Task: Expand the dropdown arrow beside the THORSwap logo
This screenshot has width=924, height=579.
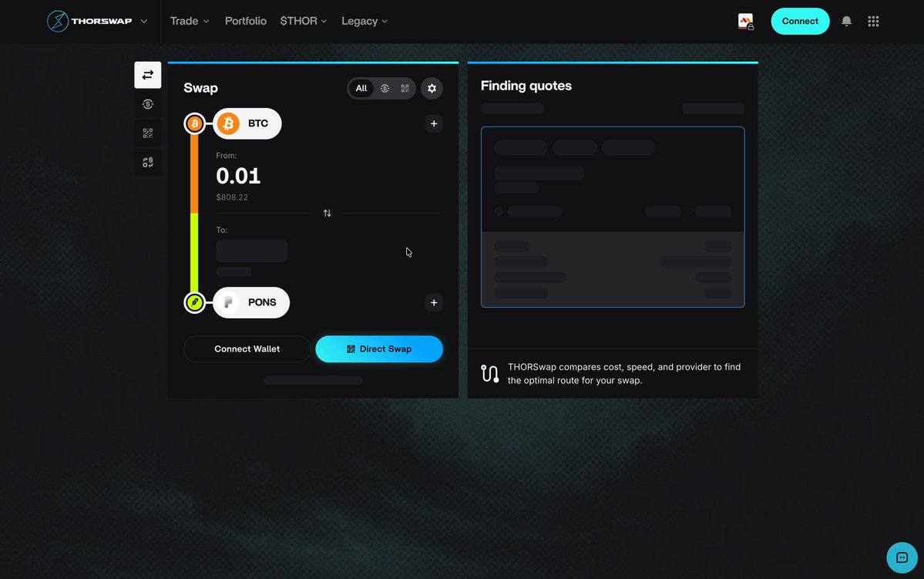Action: 144,22
